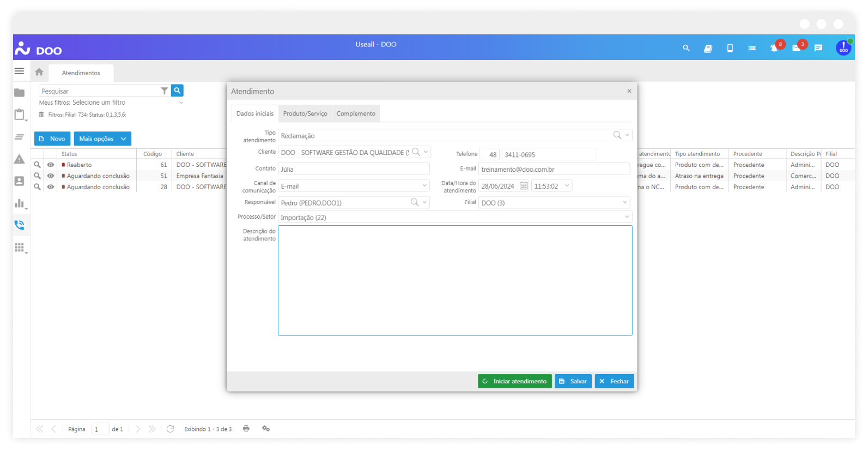
Task: Toggle the hamburger sidebar menu
Action: [x=20, y=71]
